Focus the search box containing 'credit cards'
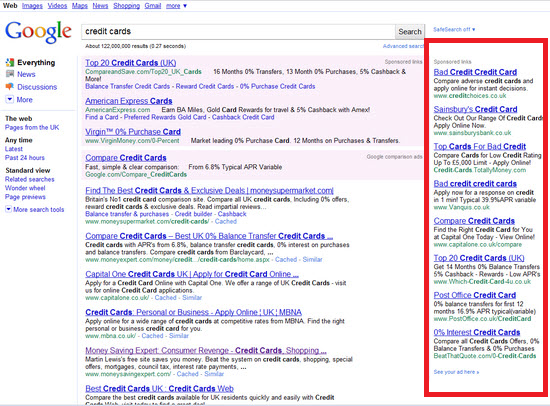The height and width of the screenshot is (406, 550). pos(239,32)
